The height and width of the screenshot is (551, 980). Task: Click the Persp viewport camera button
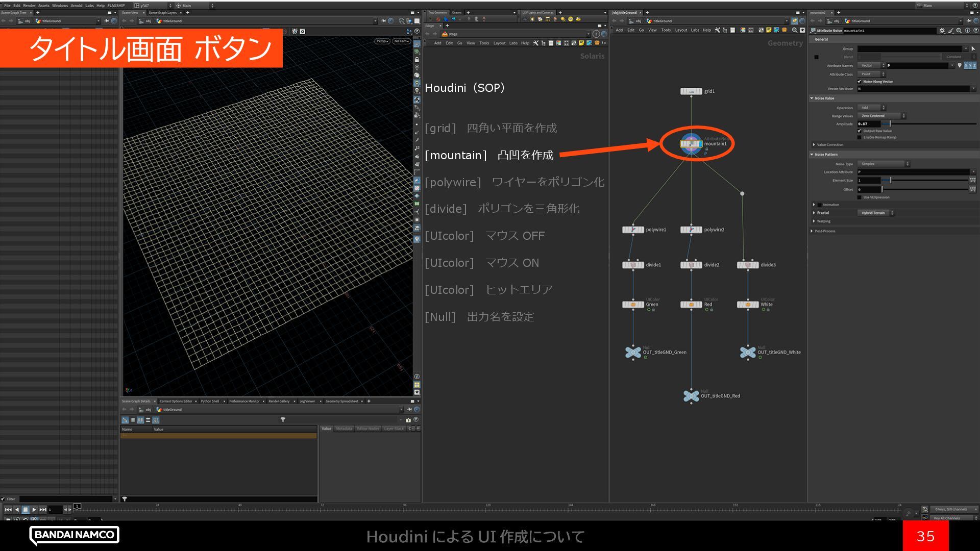pos(382,41)
